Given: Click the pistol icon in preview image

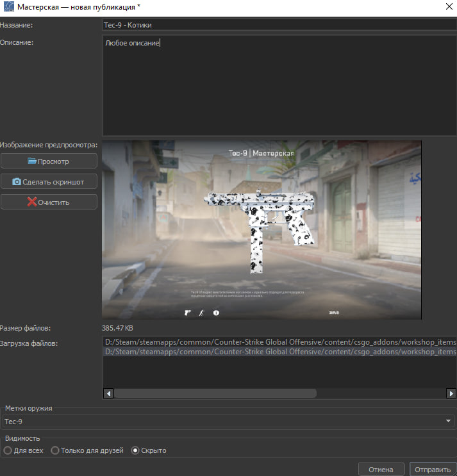Looking at the screenshot, I should click(x=188, y=313).
